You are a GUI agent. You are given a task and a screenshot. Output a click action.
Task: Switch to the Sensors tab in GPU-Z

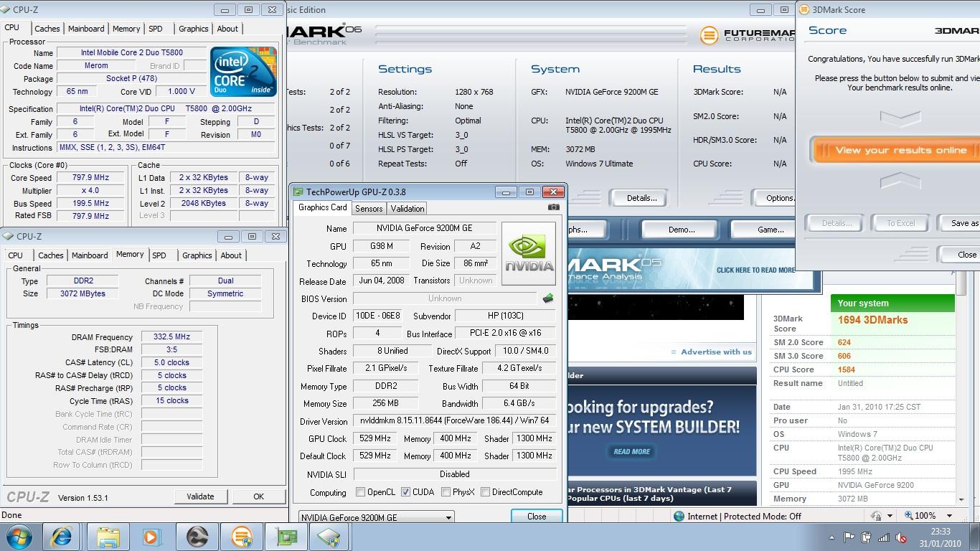pos(369,209)
